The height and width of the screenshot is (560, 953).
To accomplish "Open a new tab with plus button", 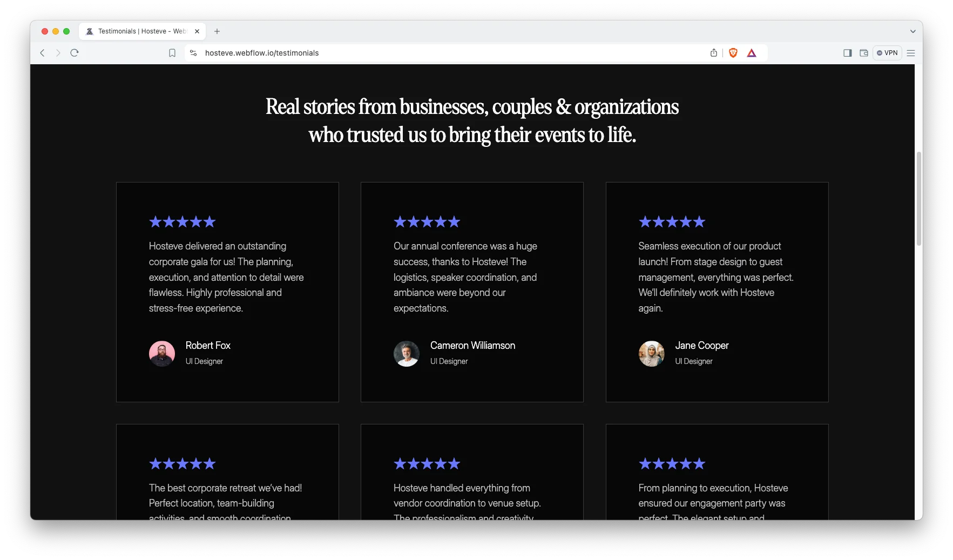I will [x=217, y=31].
